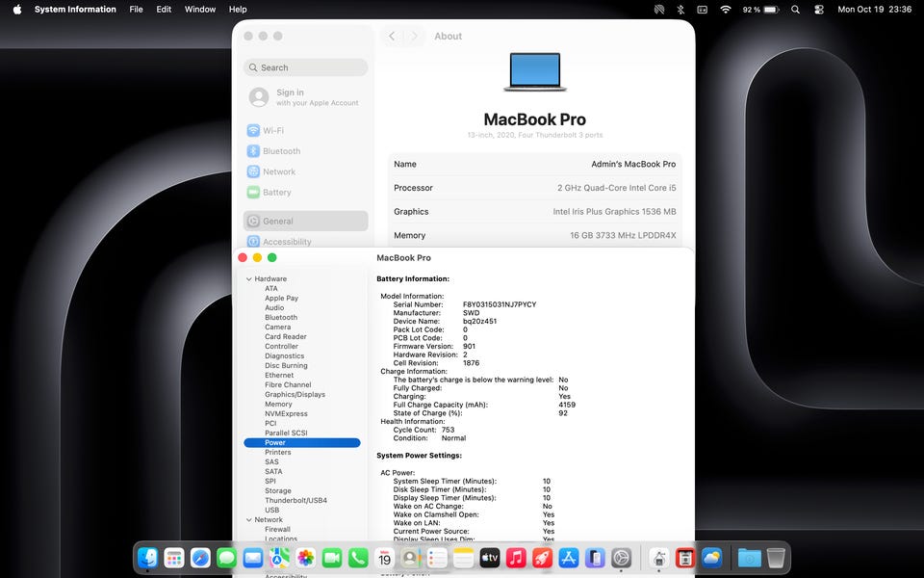Select Apple Pay in the Hardware list
Screen dimensions: 924x578
(281, 298)
